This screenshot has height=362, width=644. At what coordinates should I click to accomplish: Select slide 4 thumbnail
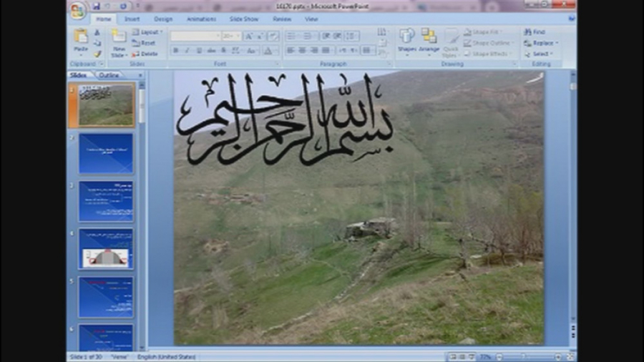(106, 248)
